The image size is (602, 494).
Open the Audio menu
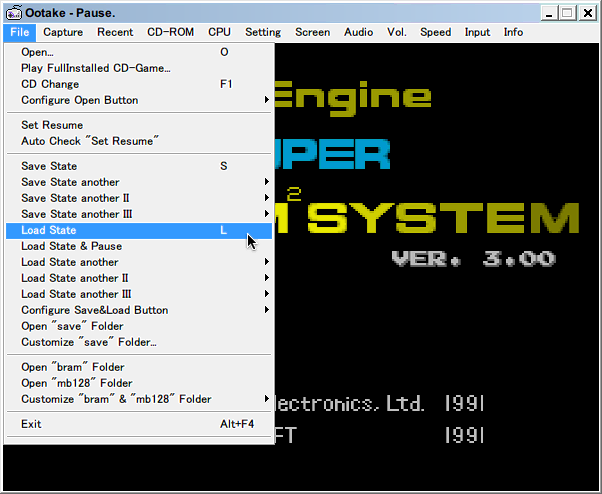tap(358, 32)
